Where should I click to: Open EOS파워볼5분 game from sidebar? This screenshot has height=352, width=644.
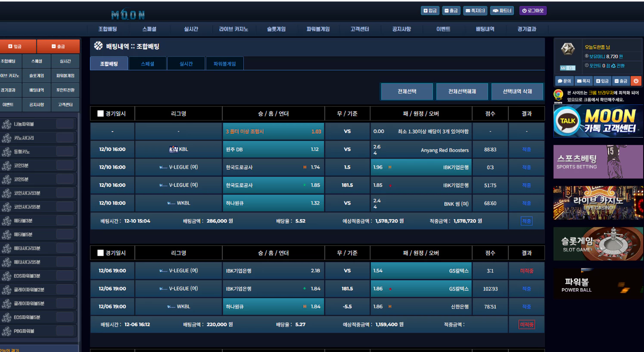click(x=38, y=317)
